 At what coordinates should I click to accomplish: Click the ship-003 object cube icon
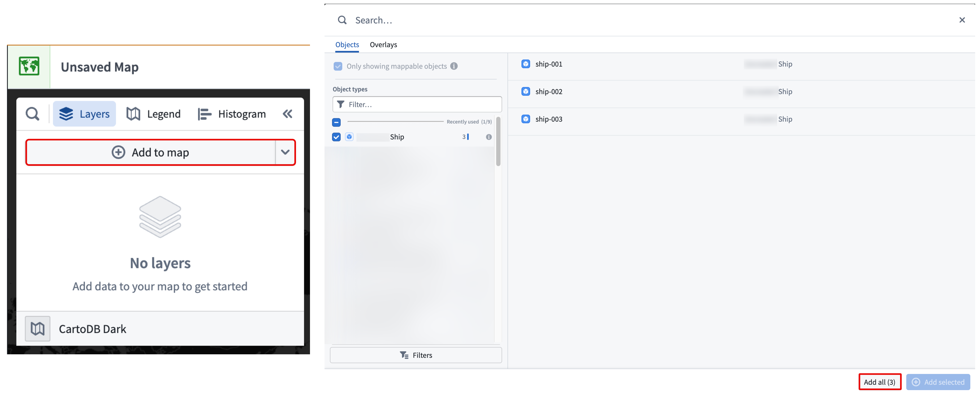(x=525, y=119)
